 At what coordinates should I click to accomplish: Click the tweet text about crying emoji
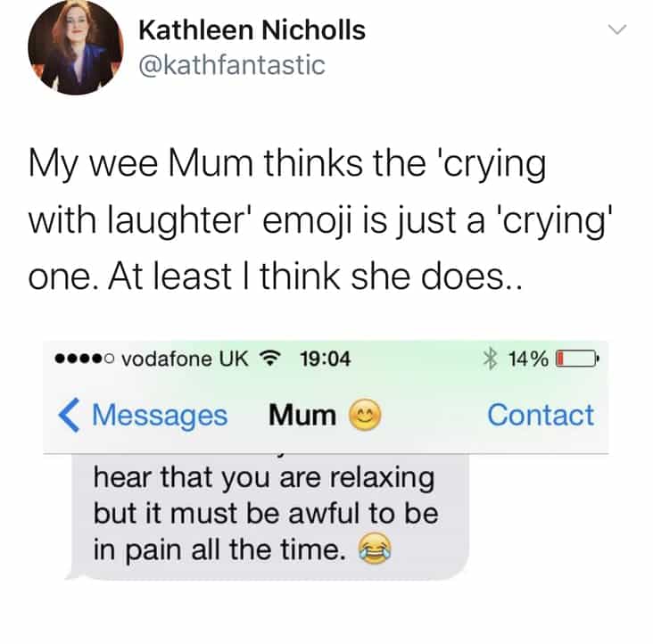[x=320, y=219]
